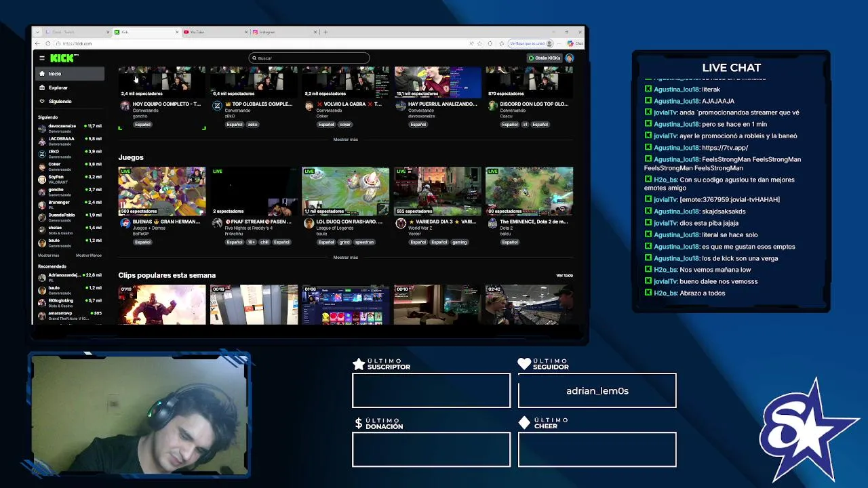The height and width of the screenshot is (488, 868).
Task: Play the 00:18 popular clip
Action: 254,305
